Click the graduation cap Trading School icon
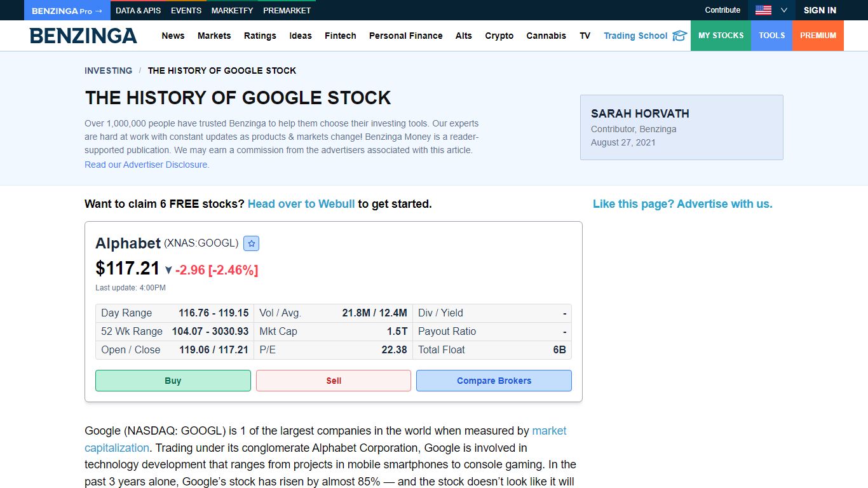This screenshot has height=488, width=868. point(679,36)
